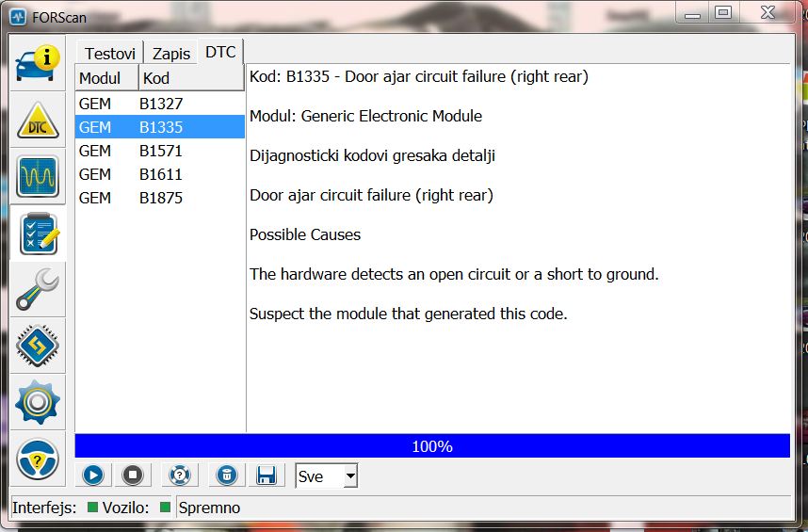Click the 'Modul: Generic Electronic Module' line

tap(366, 116)
